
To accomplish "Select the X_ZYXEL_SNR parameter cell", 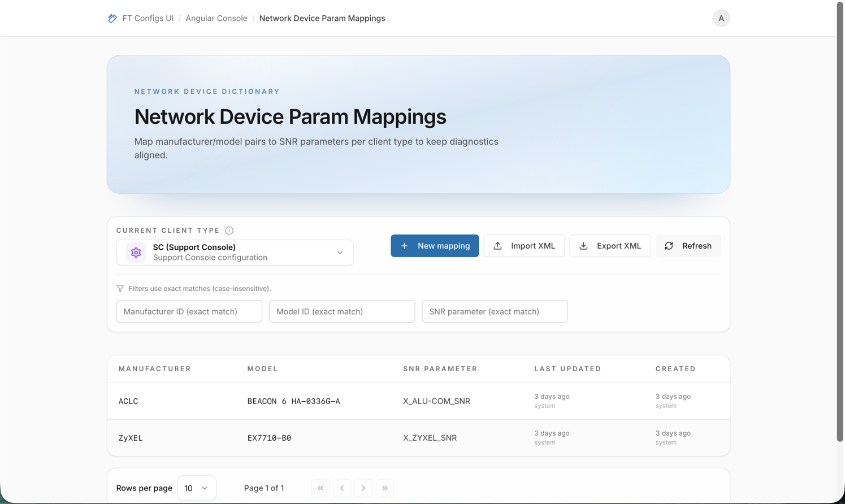I will (430, 438).
